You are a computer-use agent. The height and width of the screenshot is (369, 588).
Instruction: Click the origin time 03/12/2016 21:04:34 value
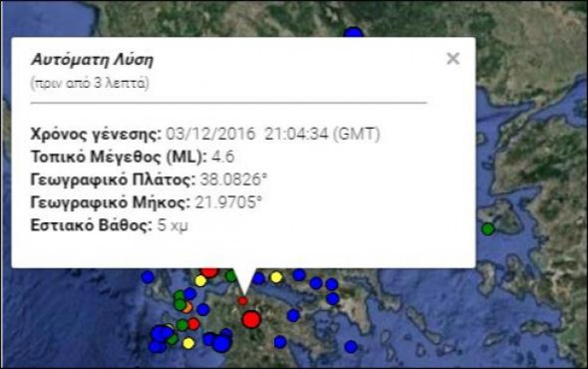273,134
